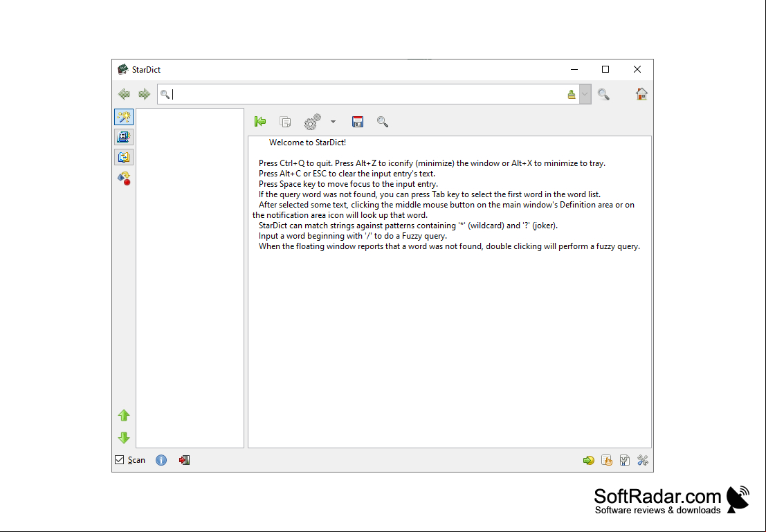Go back with the green left arrow
Viewport: 766px width, 532px height.
click(x=124, y=94)
